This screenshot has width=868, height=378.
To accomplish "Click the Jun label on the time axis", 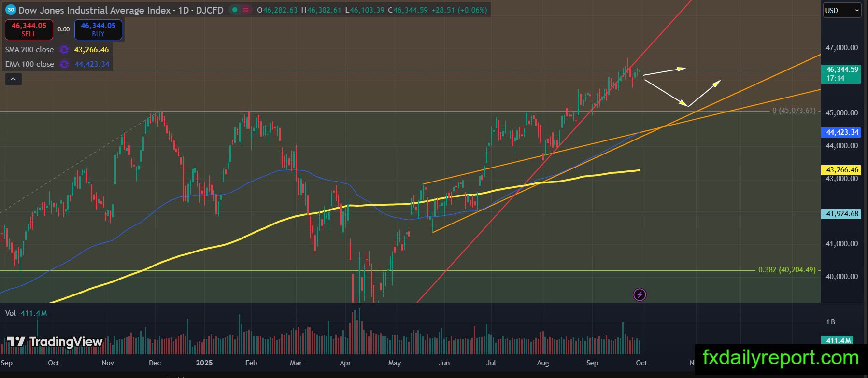I will [443, 363].
